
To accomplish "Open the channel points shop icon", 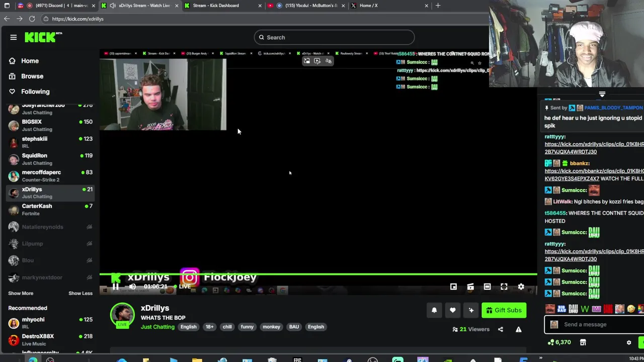I will [x=583, y=342].
